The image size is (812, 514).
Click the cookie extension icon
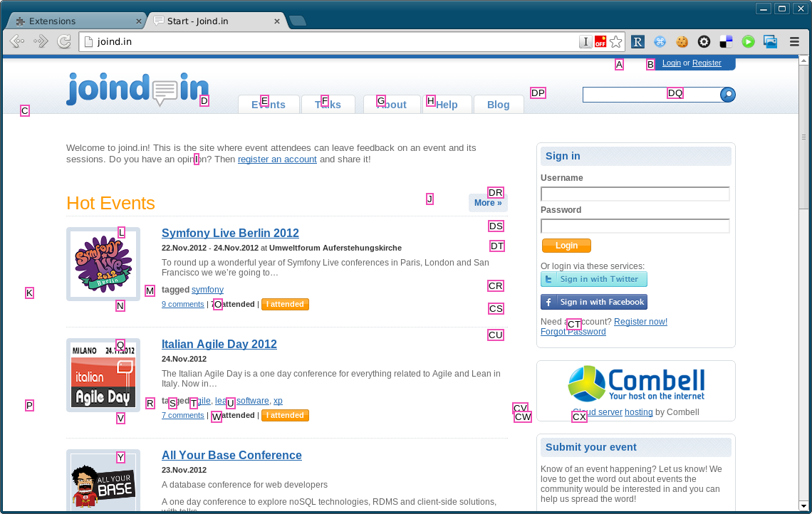682,42
